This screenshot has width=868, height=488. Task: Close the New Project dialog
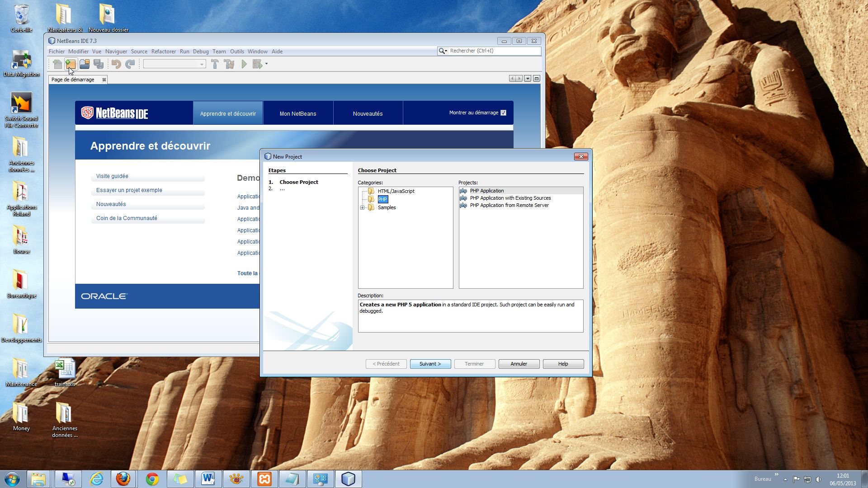[580, 156]
